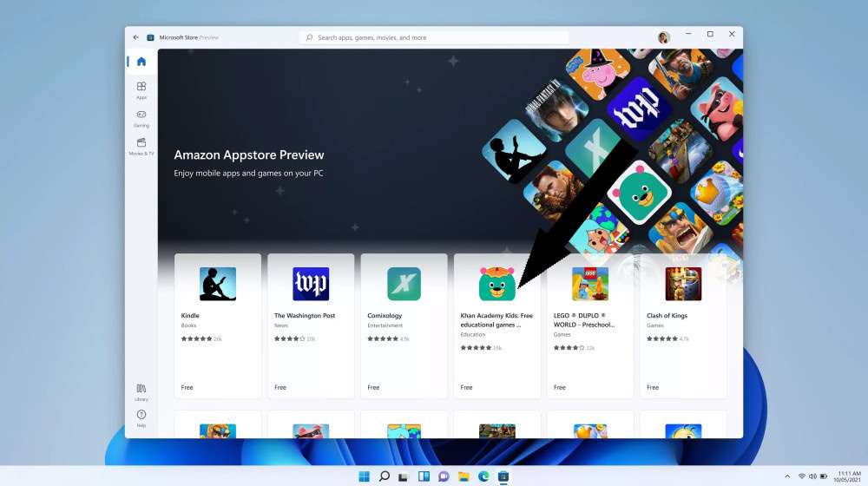Click the search magnifier icon in search box
This screenshot has height=486, width=868.
309,37
